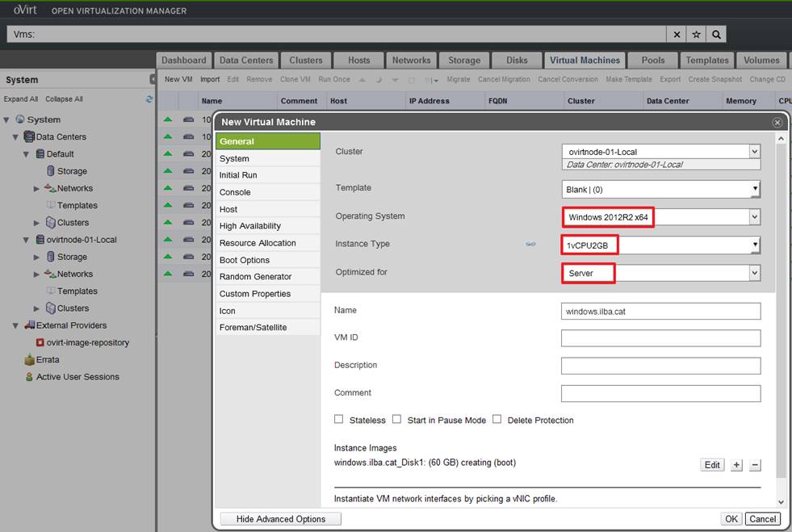
Task: Remove instance image with minus button
Action: (755, 465)
